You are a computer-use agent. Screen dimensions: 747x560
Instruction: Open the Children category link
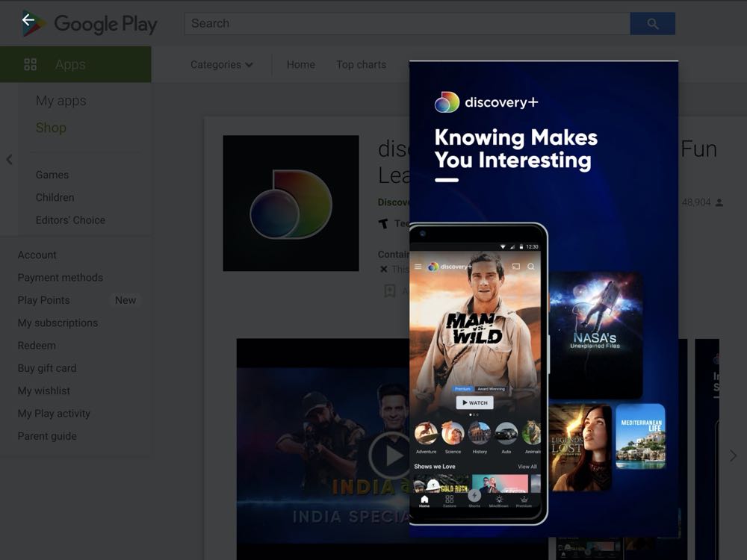click(x=55, y=197)
